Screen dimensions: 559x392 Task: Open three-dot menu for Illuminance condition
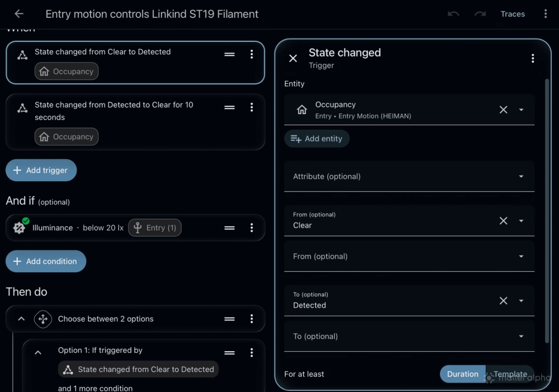(x=252, y=228)
